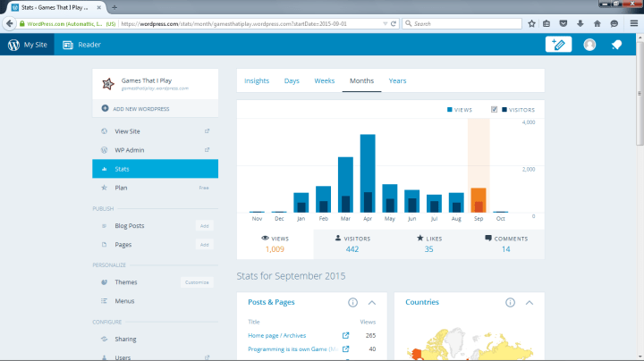
Task: Bookmark this page with the star icon
Action: click(x=531, y=24)
